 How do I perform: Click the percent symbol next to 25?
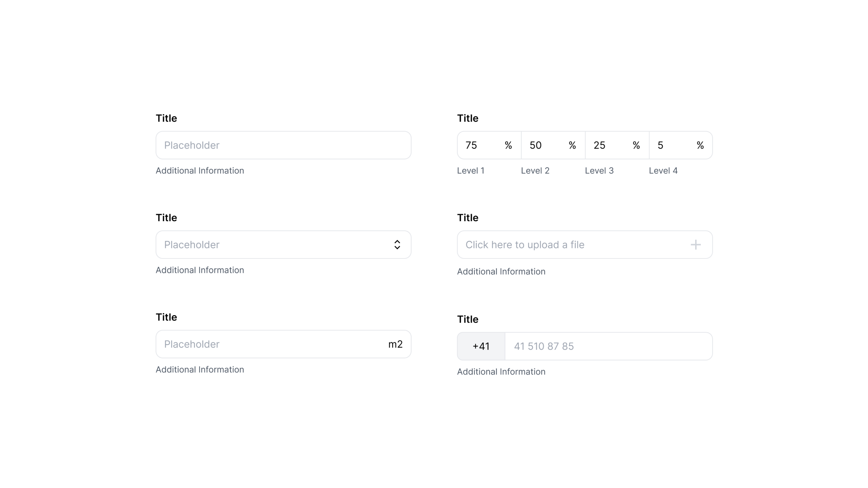636,145
